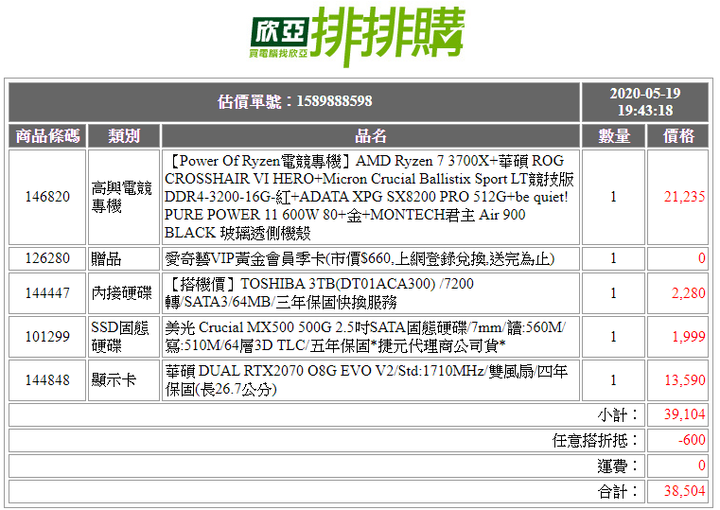The width and height of the screenshot is (720, 510).
Task: Click quantity 1 in RTX2070 row
Action: click(x=613, y=380)
